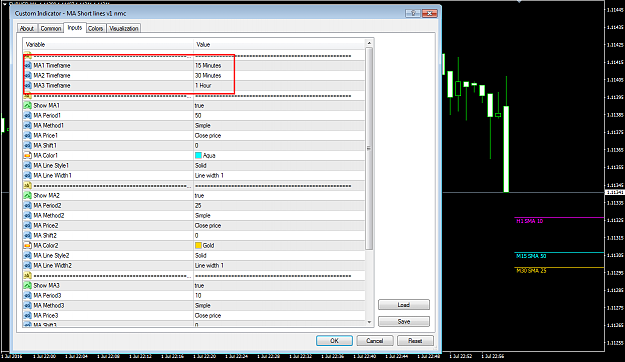The width and height of the screenshot is (625, 362).
Task: Click the icon beside MA Line Width2
Action: click(x=28, y=266)
